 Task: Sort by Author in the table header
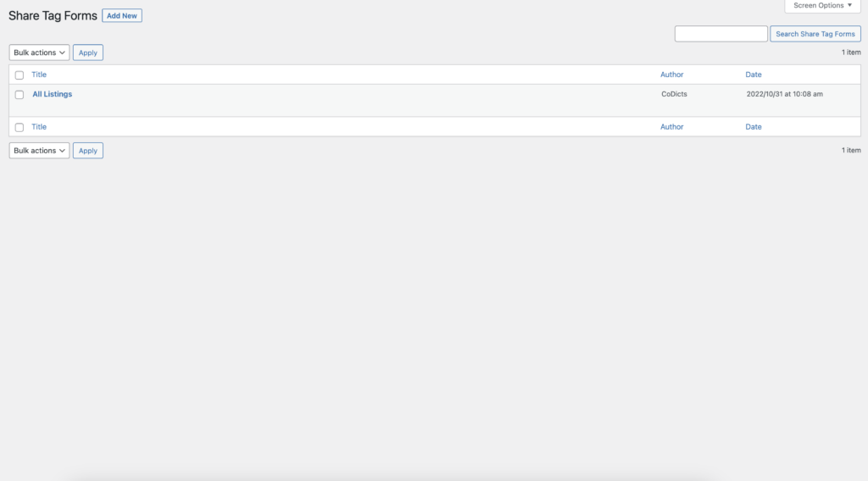coord(671,75)
